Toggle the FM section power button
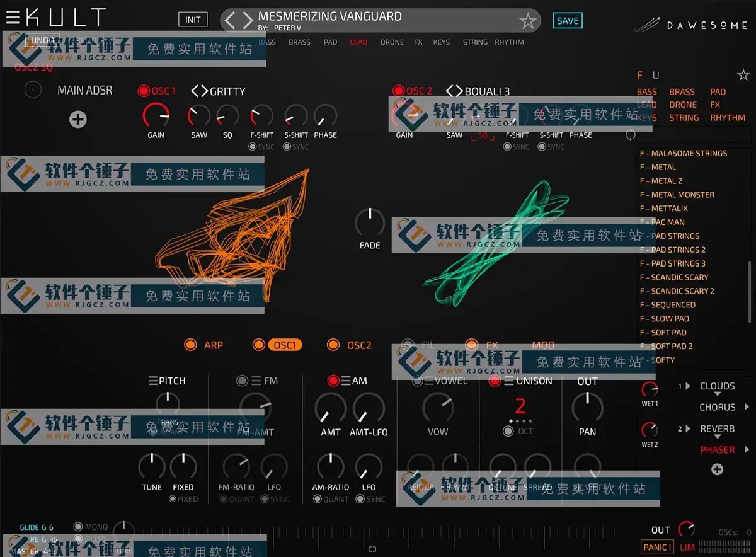Image resolution: width=756 pixels, height=557 pixels. click(242, 381)
